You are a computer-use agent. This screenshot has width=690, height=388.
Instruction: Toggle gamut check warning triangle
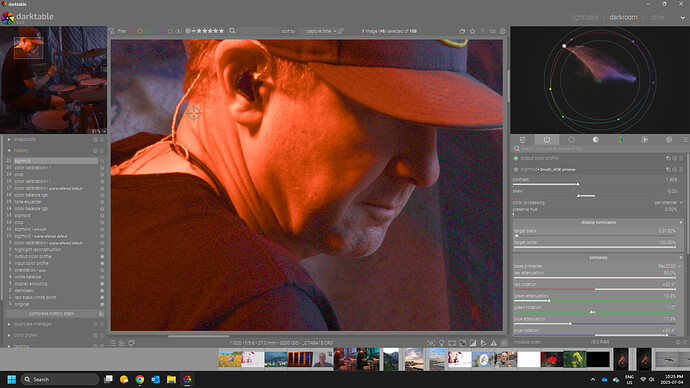pyautogui.click(x=494, y=343)
